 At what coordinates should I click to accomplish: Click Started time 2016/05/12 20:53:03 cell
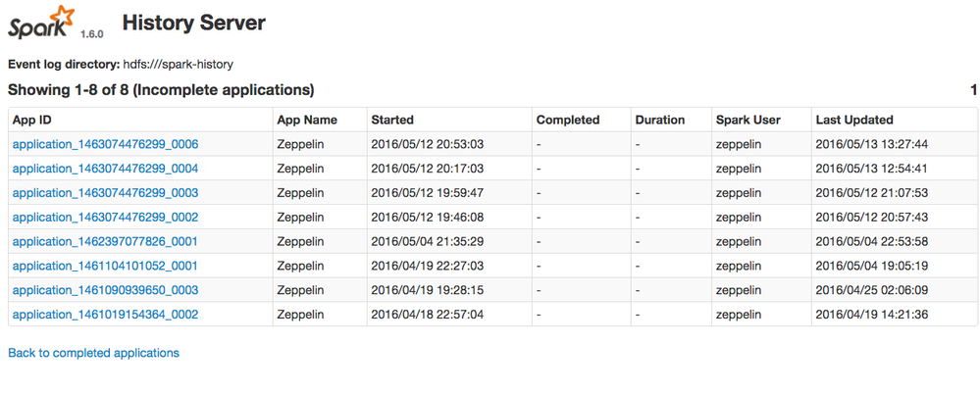coord(428,144)
